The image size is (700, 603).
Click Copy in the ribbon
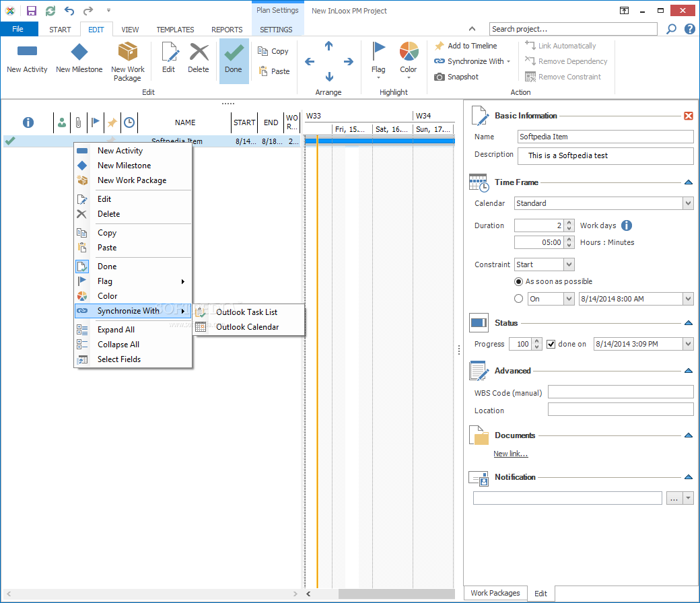(x=273, y=51)
